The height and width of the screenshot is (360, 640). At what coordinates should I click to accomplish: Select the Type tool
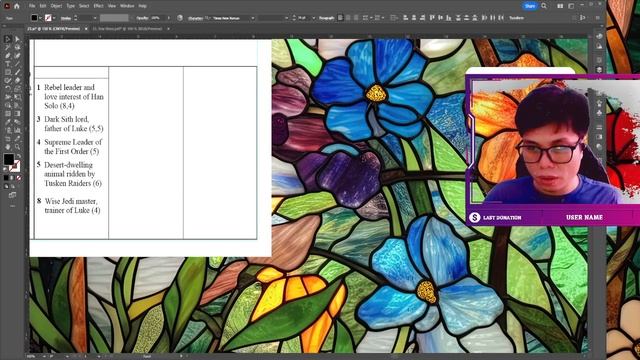pyautogui.click(x=7, y=64)
